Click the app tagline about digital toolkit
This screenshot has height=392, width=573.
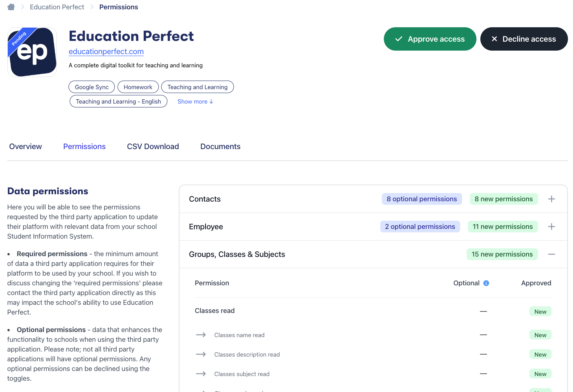pos(136,65)
